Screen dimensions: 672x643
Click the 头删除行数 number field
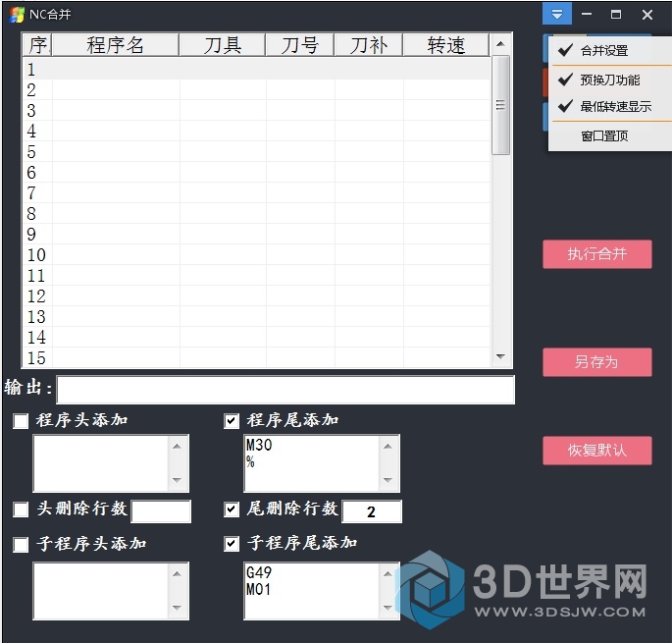tap(161, 511)
